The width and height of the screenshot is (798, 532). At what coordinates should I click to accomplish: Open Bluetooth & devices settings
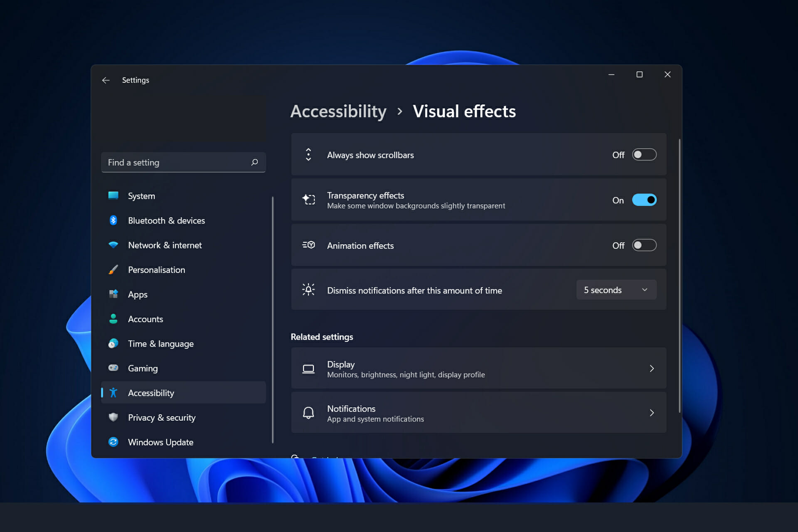pyautogui.click(x=166, y=220)
